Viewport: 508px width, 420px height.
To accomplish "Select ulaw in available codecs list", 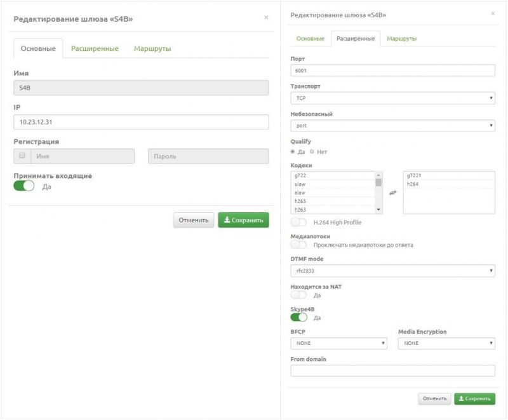I will coord(333,184).
